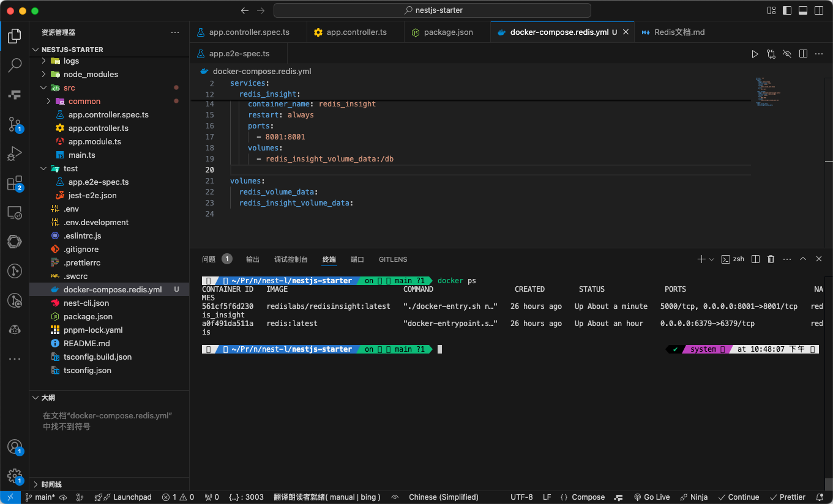Close the bottom panel
Image resolution: width=833 pixels, height=504 pixels.
(819, 259)
